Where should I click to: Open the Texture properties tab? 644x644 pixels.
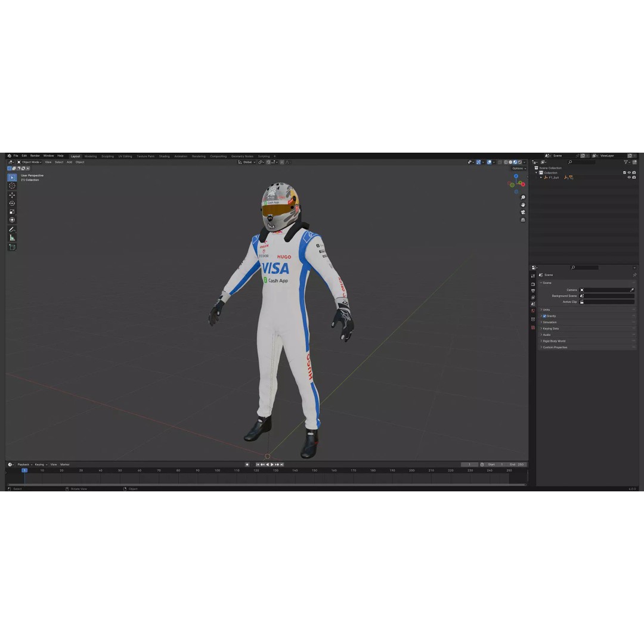[533, 327]
